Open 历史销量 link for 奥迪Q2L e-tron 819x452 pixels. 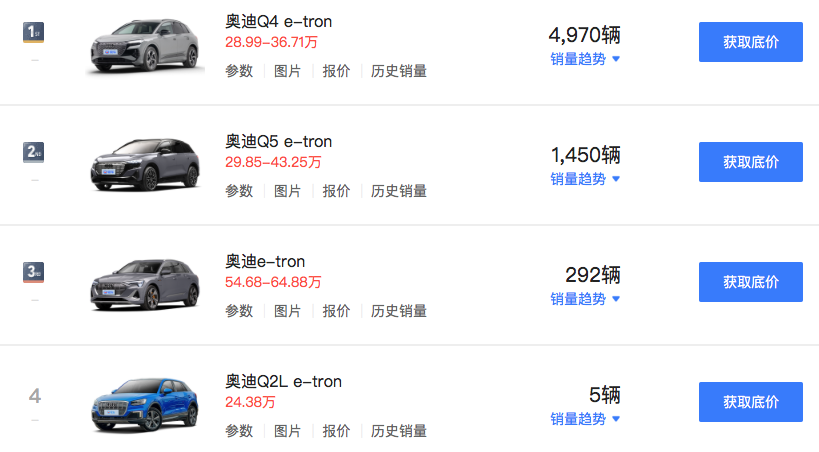399,431
